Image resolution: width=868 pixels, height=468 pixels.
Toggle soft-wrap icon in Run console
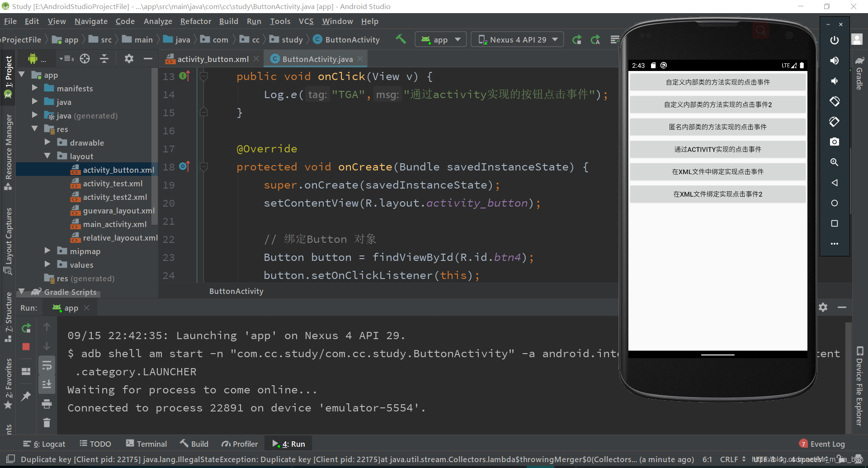point(47,365)
